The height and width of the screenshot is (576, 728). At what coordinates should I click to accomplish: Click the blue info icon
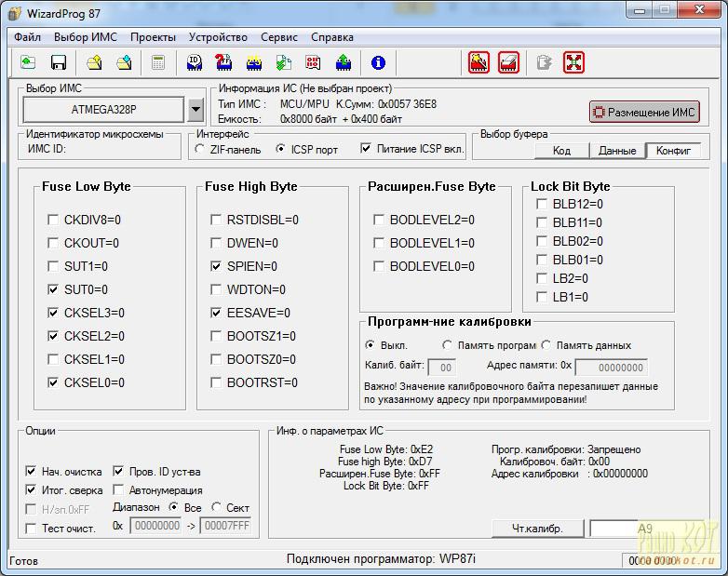tap(378, 62)
